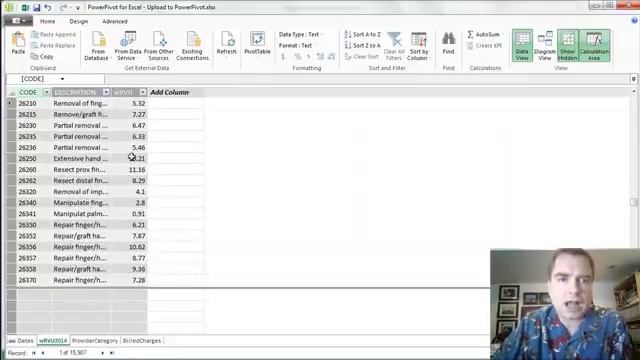Open Existing Connections
Image resolution: width=640 pixels, height=360 pixels.
click(192, 46)
